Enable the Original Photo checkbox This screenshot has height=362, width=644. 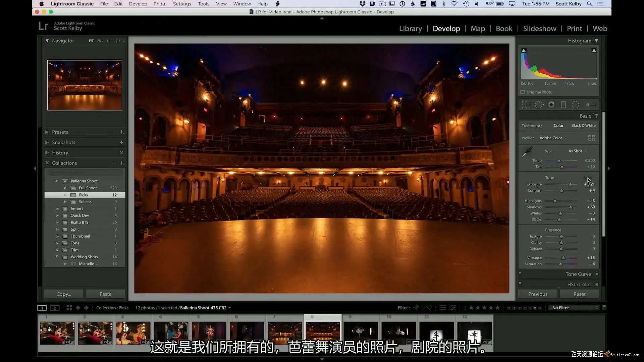[x=523, y=92]
